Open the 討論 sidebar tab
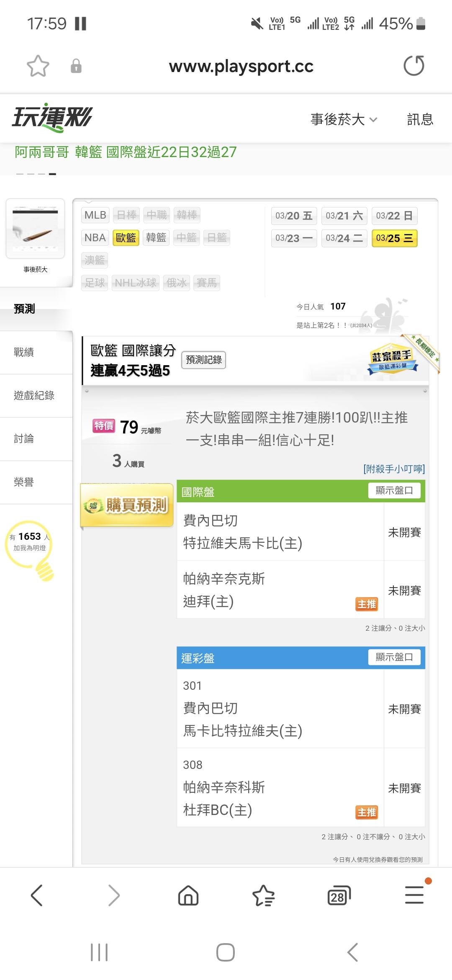Image resolution: width=452 pixels, height=980 pixels. [x=24, y=438]
